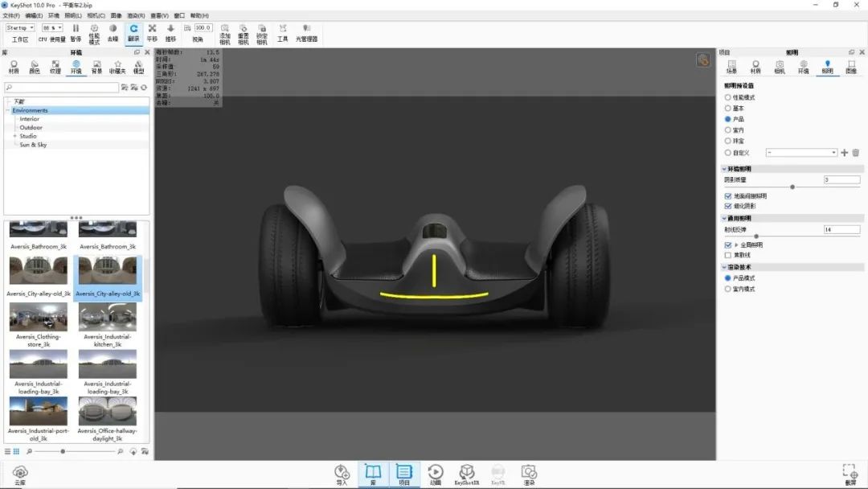Collapse the Environment Lighting section
The height and width of the screenshot is (489, 868).
[x=723, y=169]
